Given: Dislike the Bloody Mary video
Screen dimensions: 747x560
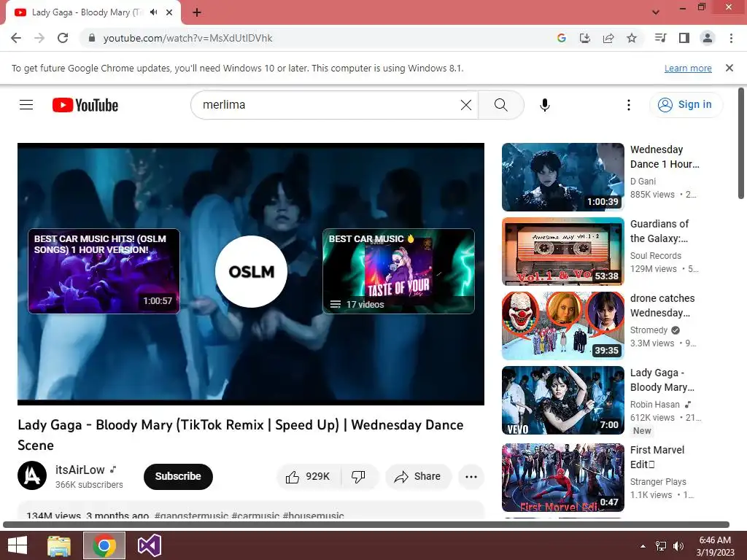Looking at the screenshot, I should [358, 477].
